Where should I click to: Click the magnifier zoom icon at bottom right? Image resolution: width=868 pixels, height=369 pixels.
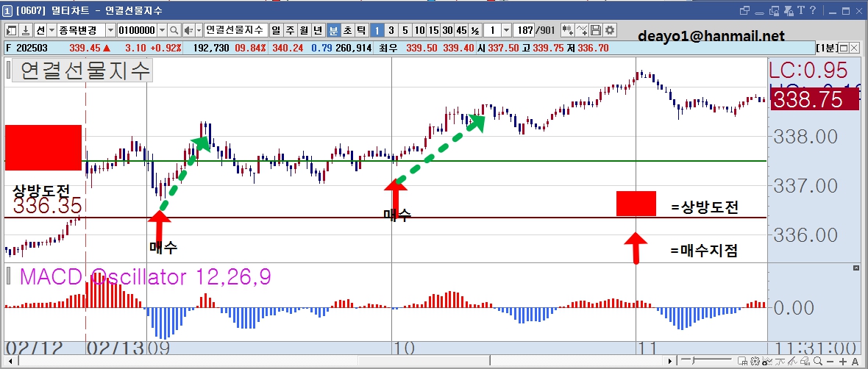click(x=818, y=361)
